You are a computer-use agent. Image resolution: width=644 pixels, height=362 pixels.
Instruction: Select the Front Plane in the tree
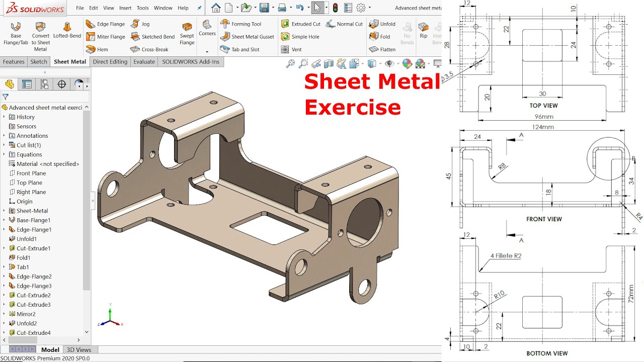31,173
